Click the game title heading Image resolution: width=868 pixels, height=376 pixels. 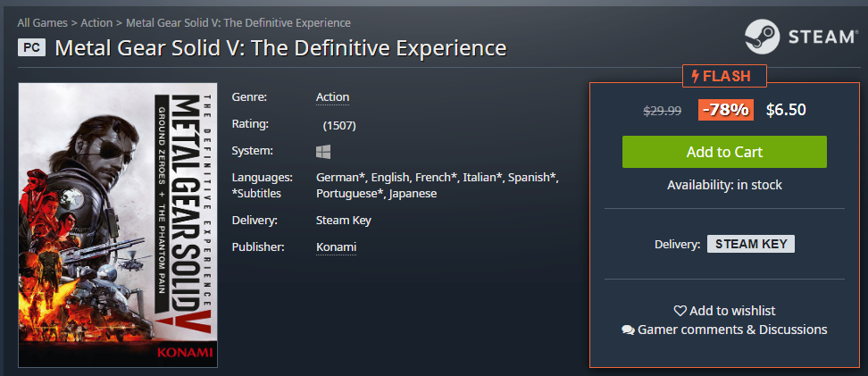tap(280, 48)
